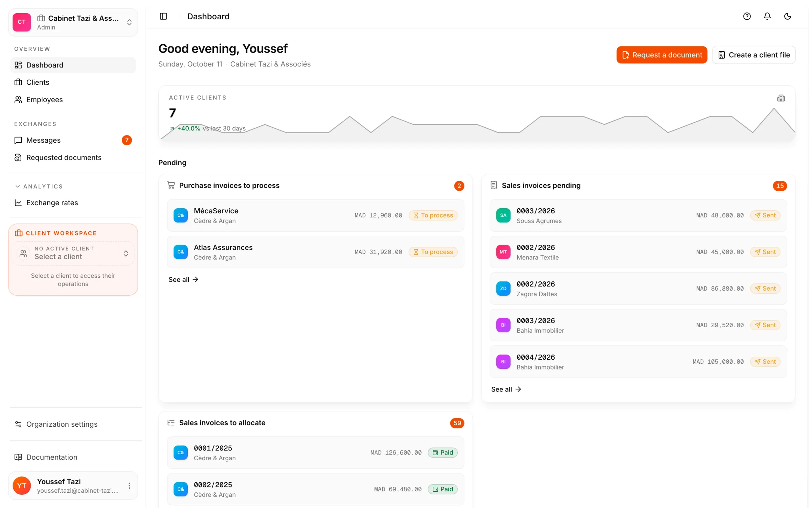Open the help question mark icon

point(747,16)
